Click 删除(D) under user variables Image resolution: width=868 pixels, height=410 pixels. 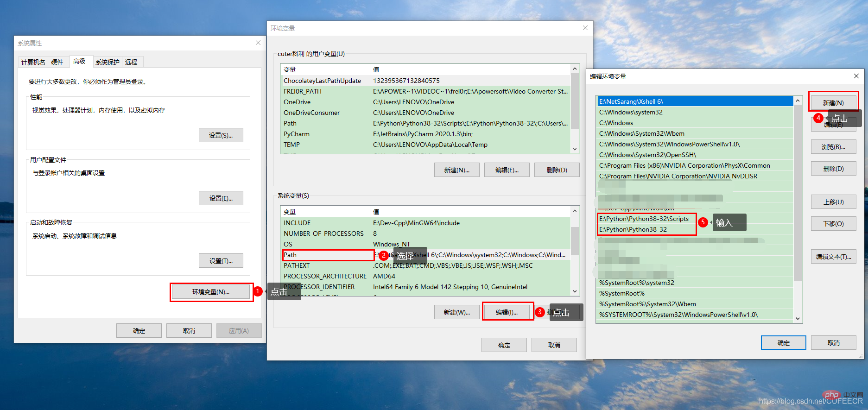pyautogui.click(x=557, y=170)
